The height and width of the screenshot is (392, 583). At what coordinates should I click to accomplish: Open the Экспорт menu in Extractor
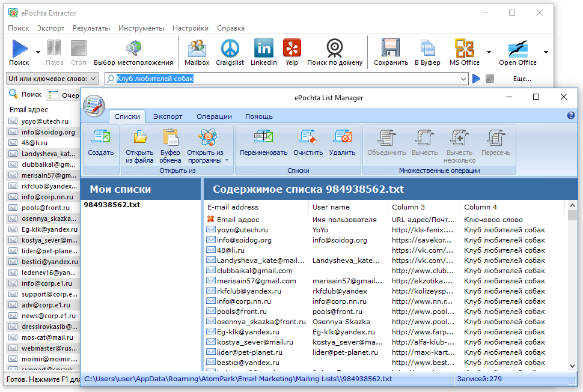[50, 28]
